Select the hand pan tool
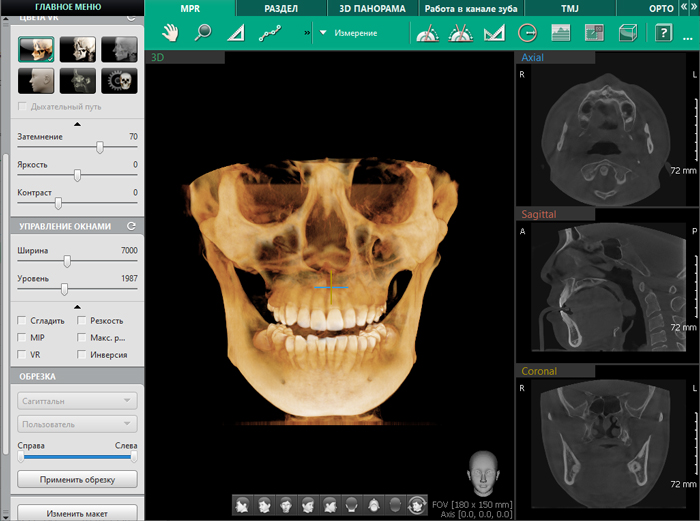Image resolution: width=700 pixels, height=521 pixels. (x=170, y=32)
